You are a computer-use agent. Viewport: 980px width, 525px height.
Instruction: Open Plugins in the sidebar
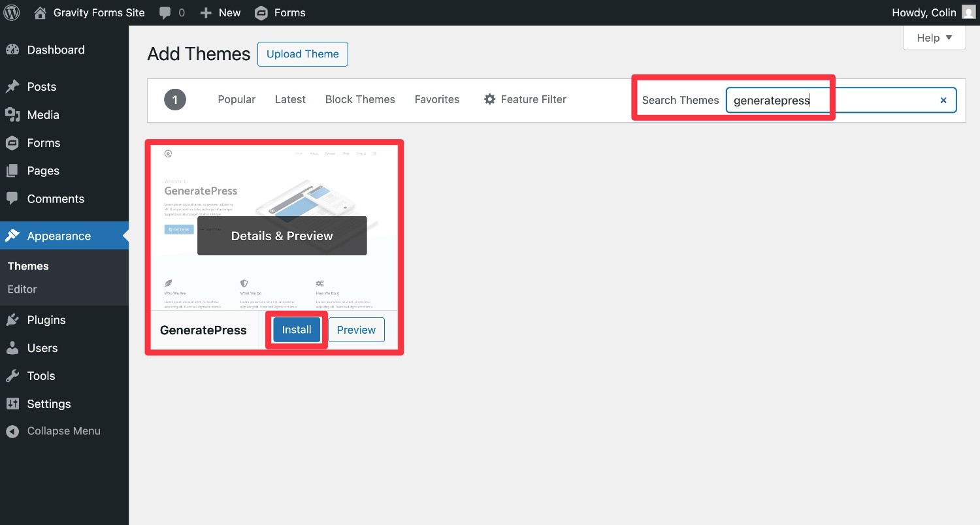(x=64, y=320)
